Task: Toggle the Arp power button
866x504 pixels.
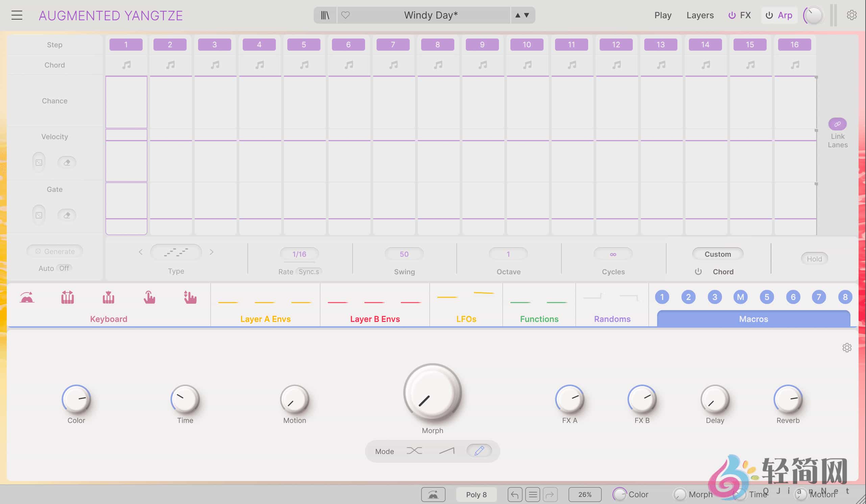Action: click(x=769, y=15)
